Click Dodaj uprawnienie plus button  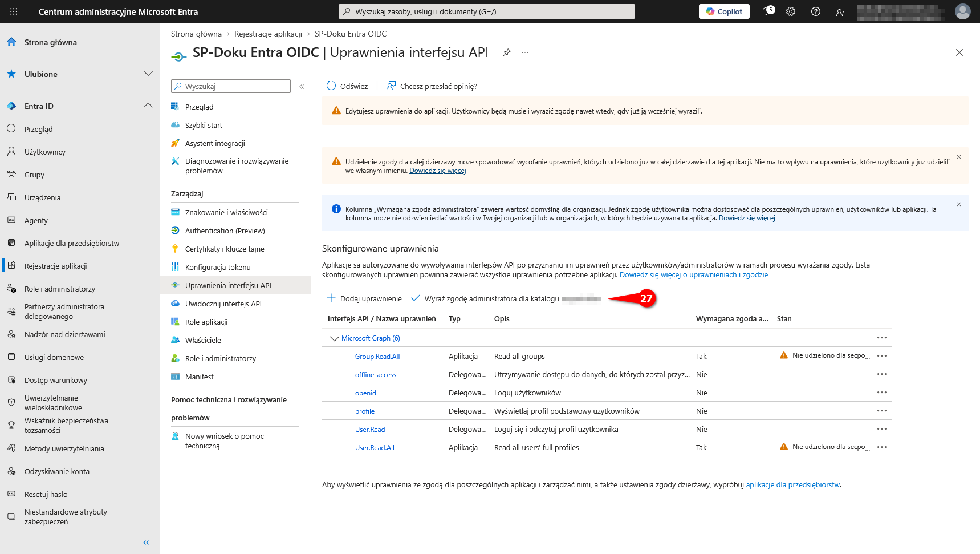pyautogui.click(x=364, y=298)
